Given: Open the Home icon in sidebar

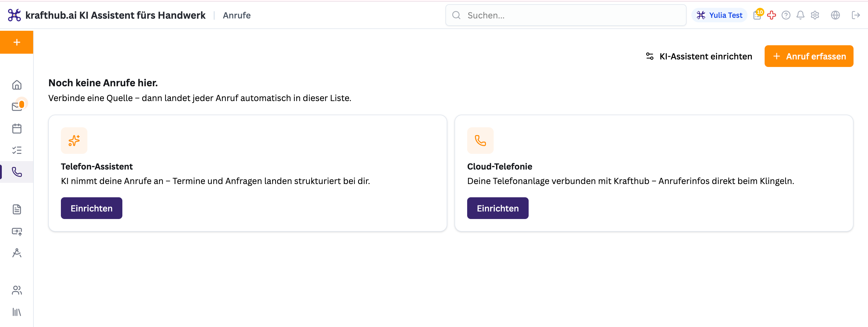Looking at the screenshot, I should click(17, 85).
